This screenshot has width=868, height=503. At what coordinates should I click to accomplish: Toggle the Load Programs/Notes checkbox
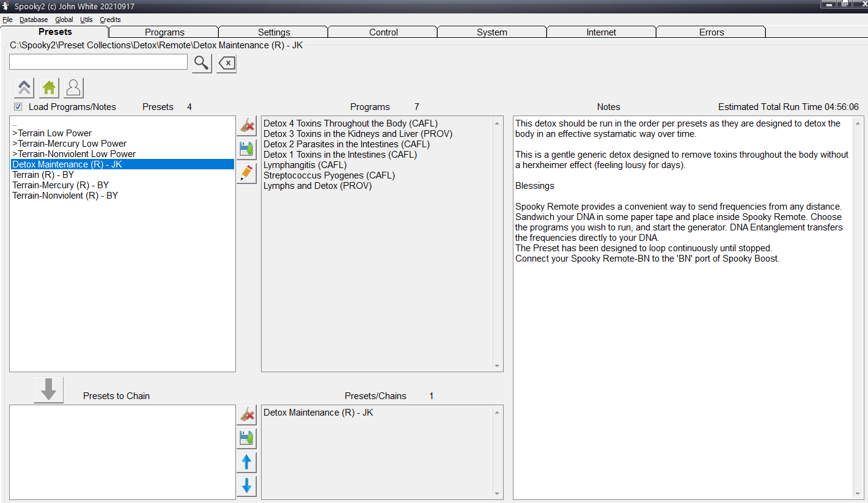click(x=18, y=107)
